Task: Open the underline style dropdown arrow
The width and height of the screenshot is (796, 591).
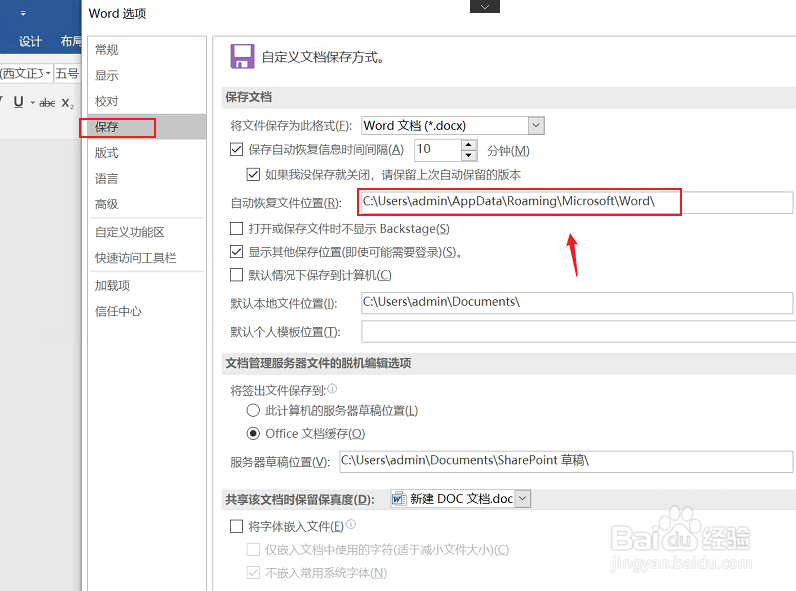Action: (x=32, y=103)
